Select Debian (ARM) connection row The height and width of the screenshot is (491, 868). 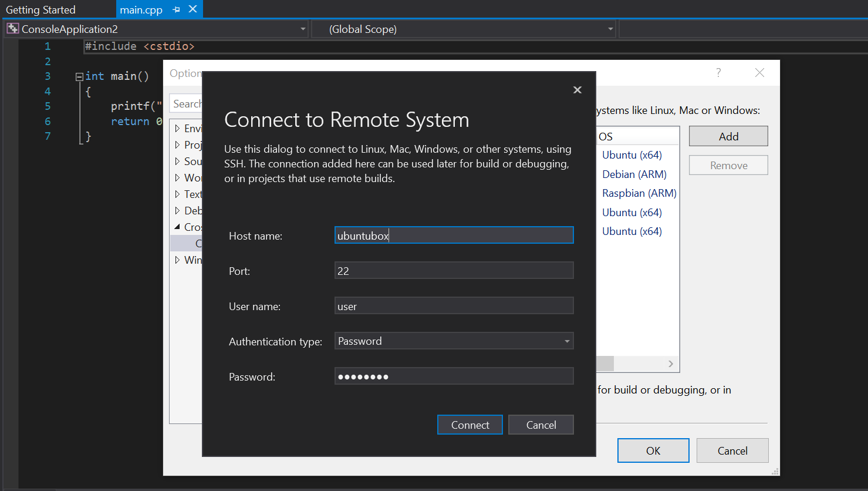634,174
